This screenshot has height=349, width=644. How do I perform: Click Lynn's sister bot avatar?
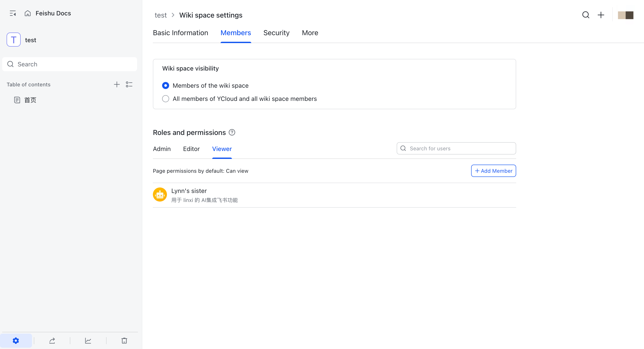[160, 195]
